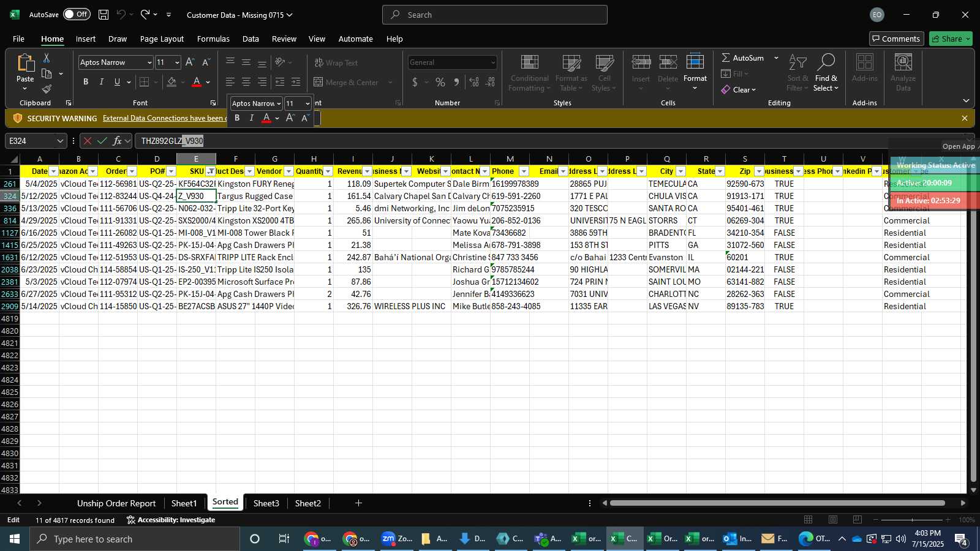Image resolution: width=980 pixels, height=551 pixels.
Task: Select the Format Painter brush icon
Action: point(47,89)
